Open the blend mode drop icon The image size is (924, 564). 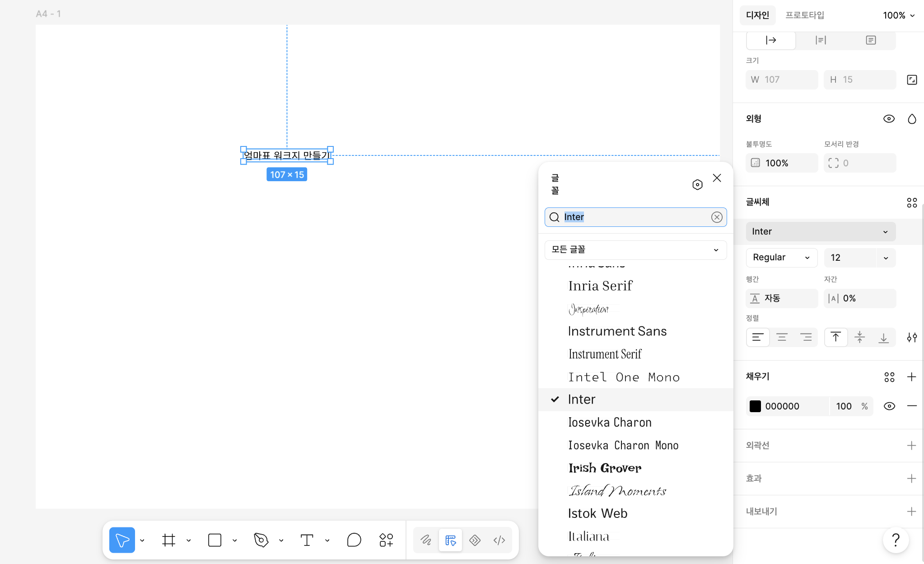[x=912, y=119]
